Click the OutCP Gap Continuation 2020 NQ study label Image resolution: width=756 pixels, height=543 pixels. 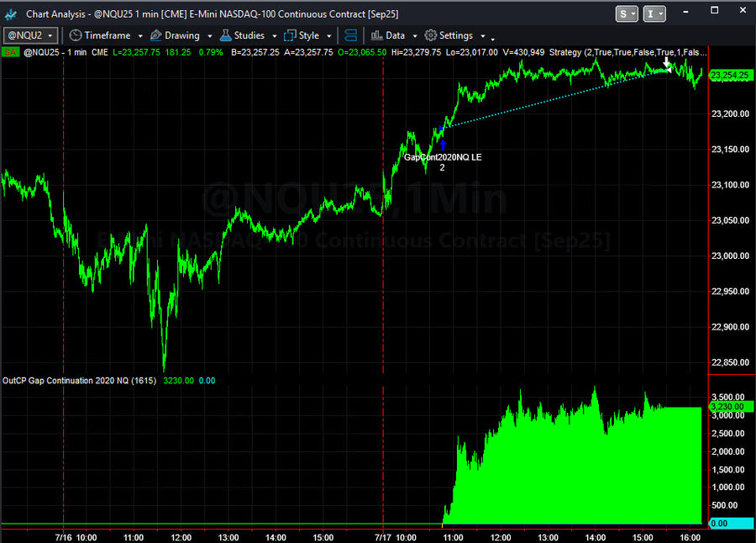click(x=80, y=381)
